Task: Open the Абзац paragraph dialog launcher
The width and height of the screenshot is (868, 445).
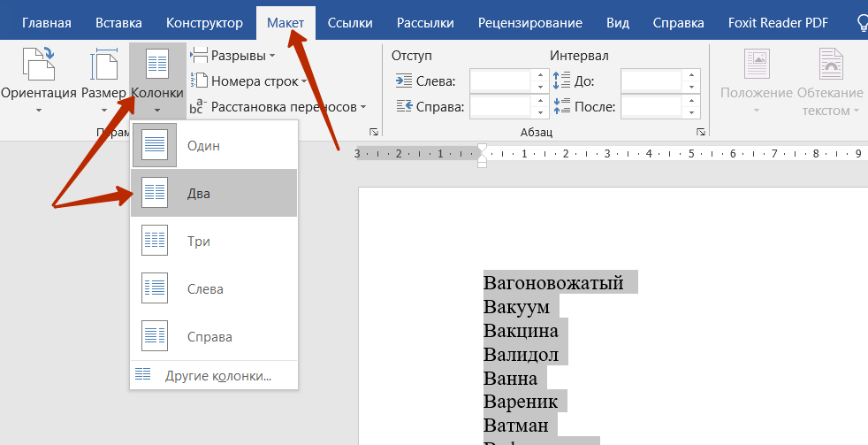Action: (701, 132)
